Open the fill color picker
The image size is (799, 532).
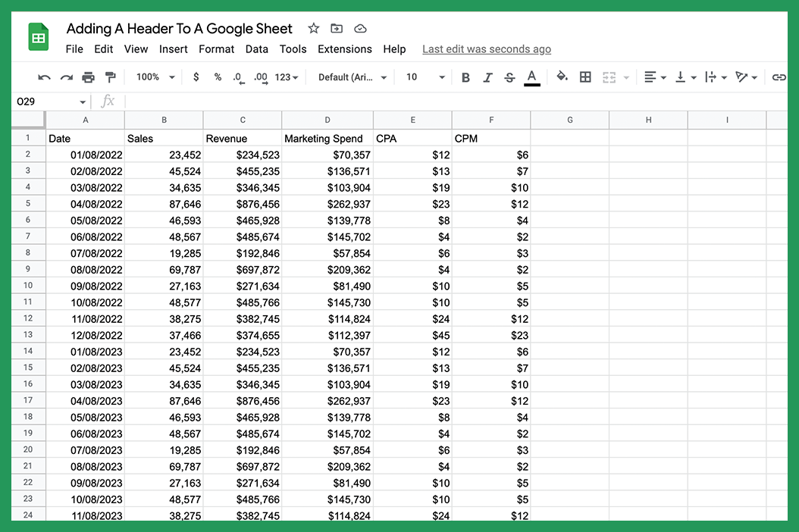click(562, 77)
